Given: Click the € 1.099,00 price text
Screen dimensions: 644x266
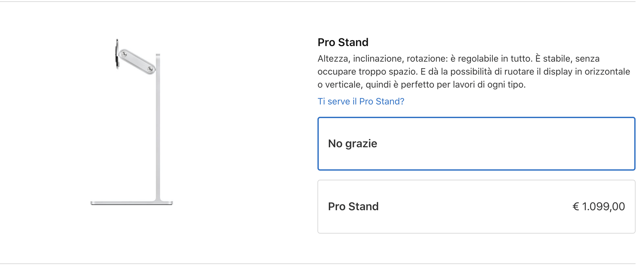Looking at the screenshot, I should click(x=599, y=207).
